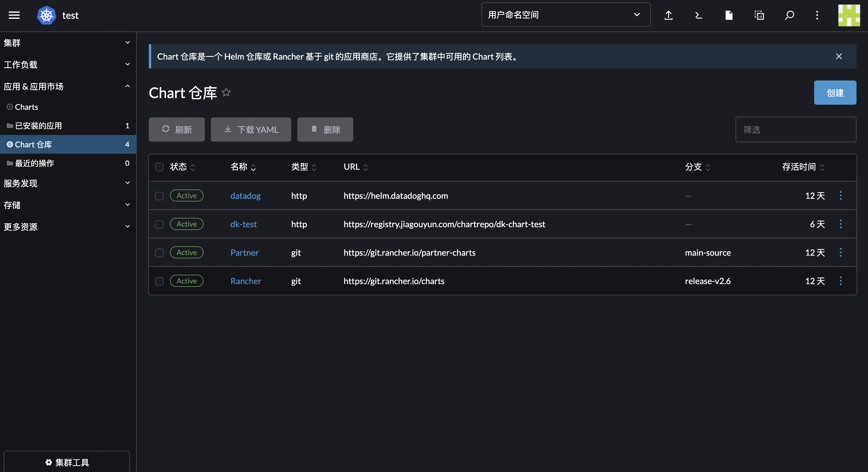The image size is (868, 472).
Task: Open the resource search icon
Action: [789, 15]
